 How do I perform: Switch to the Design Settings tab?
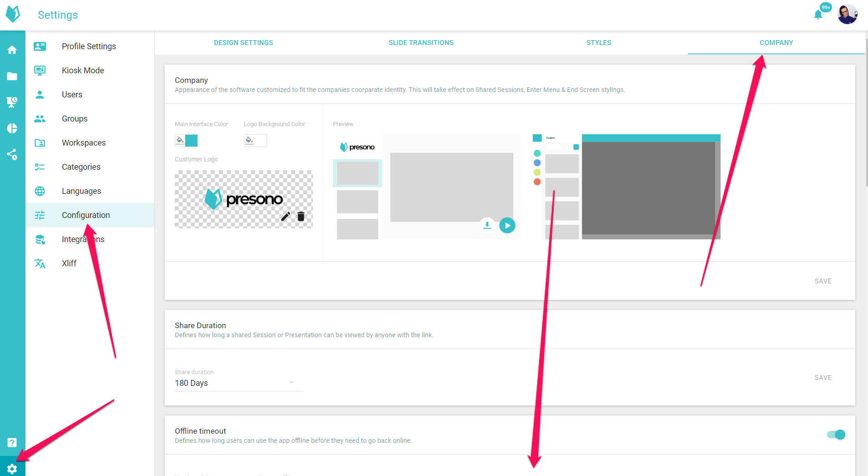click(x=243, y=43)
